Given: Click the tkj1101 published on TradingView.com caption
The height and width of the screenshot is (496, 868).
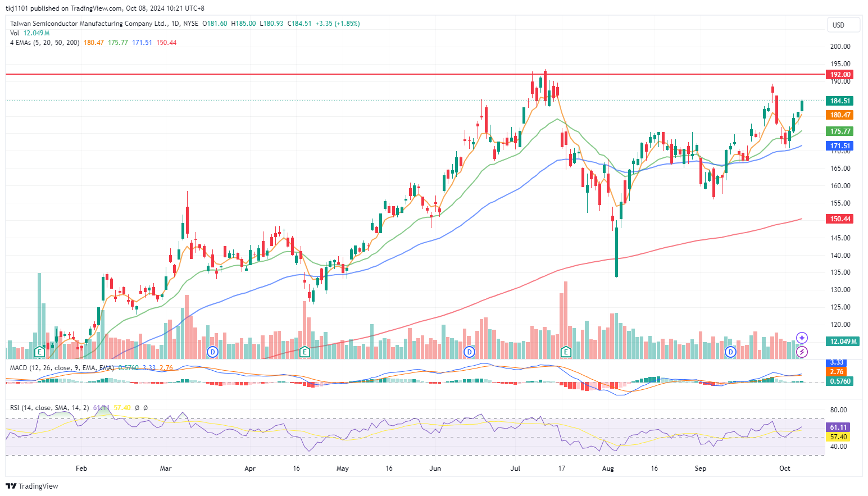Looking at the screenshot, I should point(105,8).
